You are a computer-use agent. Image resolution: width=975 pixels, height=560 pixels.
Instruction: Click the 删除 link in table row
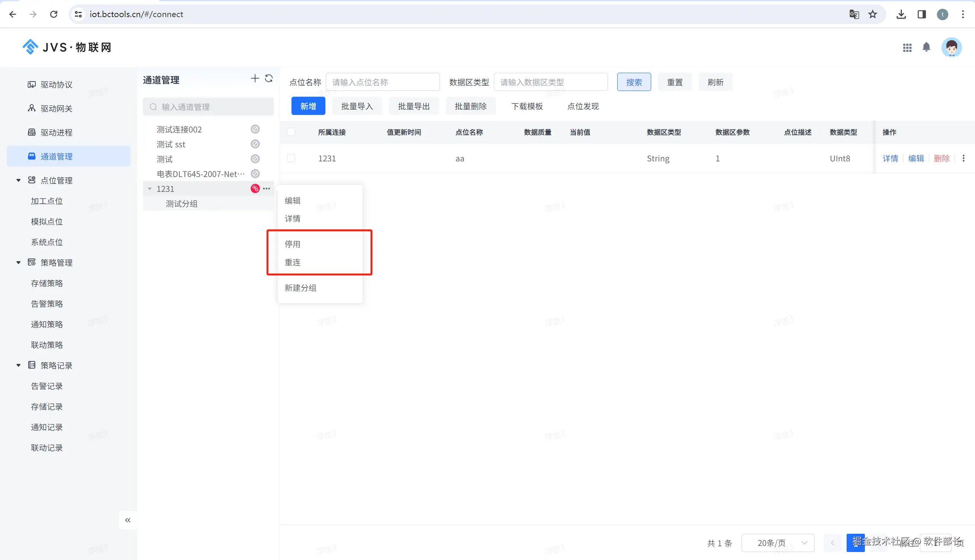[x=941, y=158]
